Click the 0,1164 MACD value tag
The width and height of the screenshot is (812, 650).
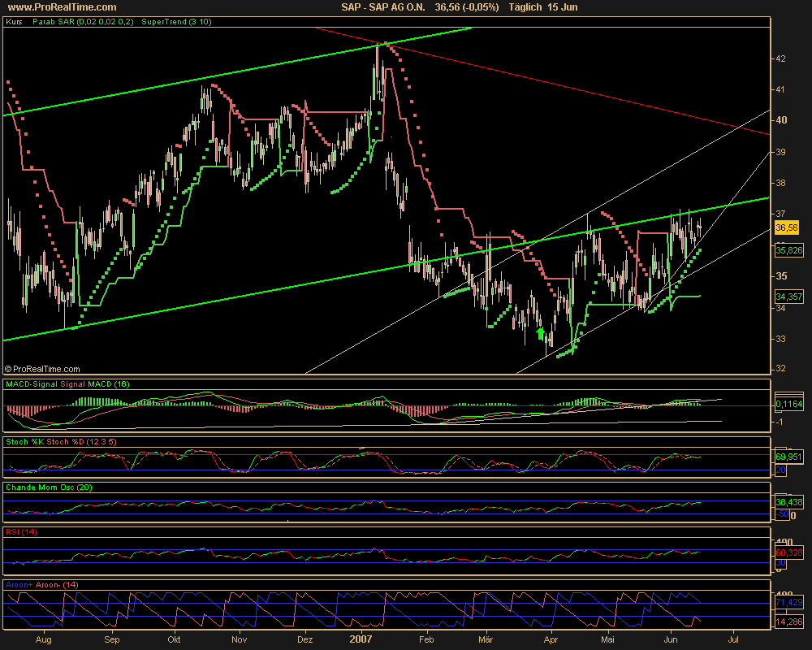pos(789,403)
